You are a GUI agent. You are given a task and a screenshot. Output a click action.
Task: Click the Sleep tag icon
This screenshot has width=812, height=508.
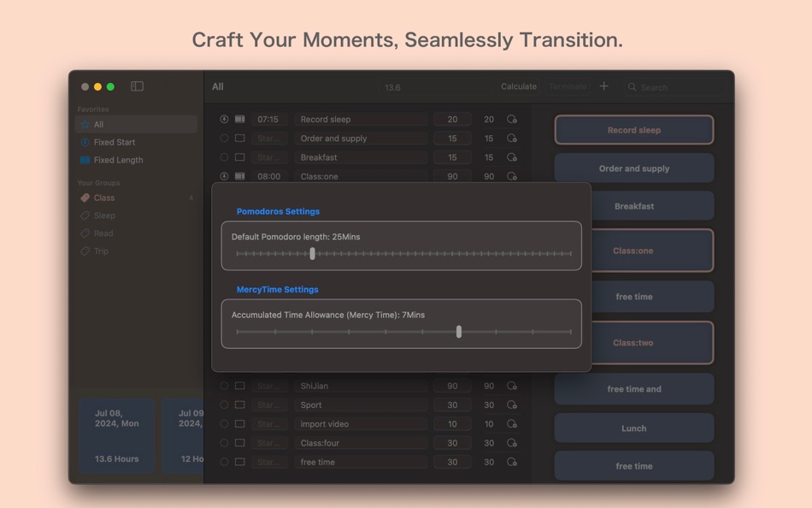(85, 216)
